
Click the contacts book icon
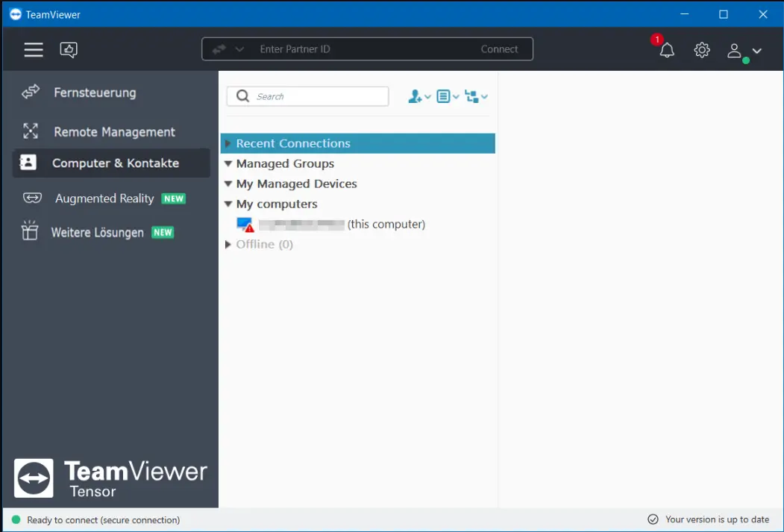28,163
